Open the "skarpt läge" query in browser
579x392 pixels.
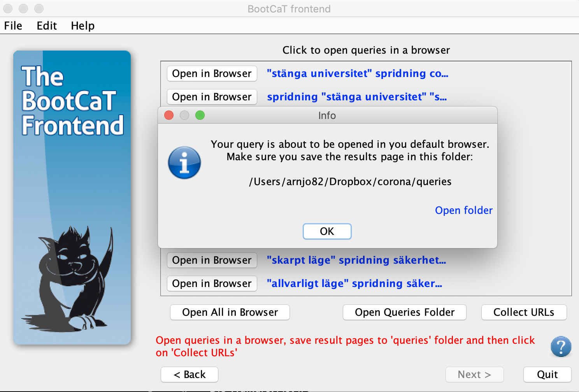[x=212, y=260]
